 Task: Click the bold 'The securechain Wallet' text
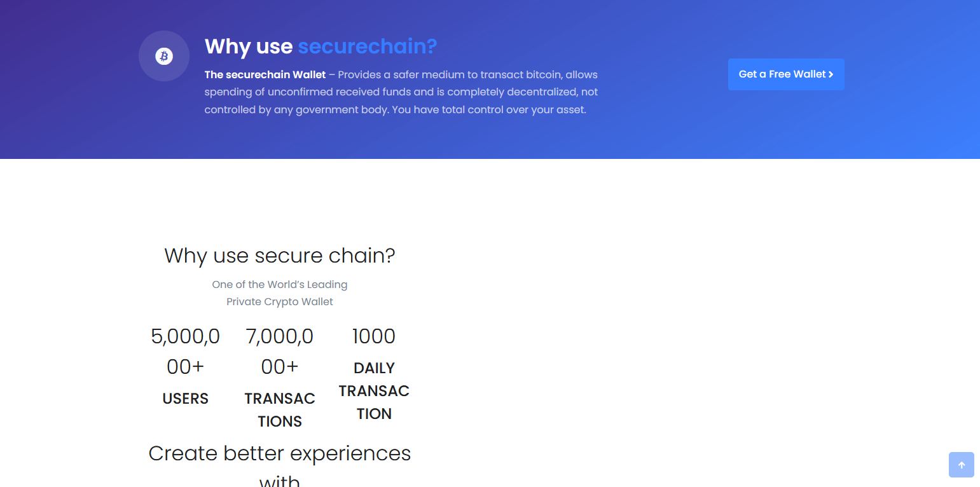point(265,74)
